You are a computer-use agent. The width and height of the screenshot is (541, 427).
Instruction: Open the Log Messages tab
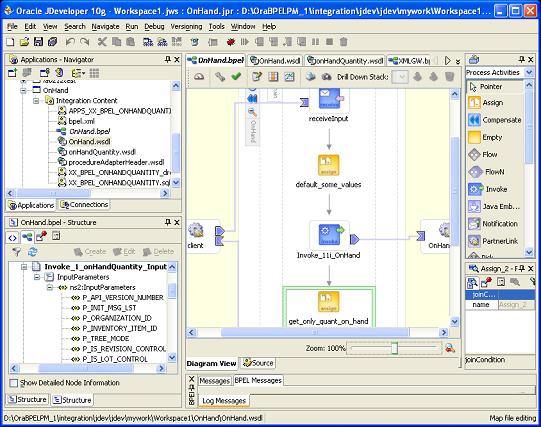(224, 400)
